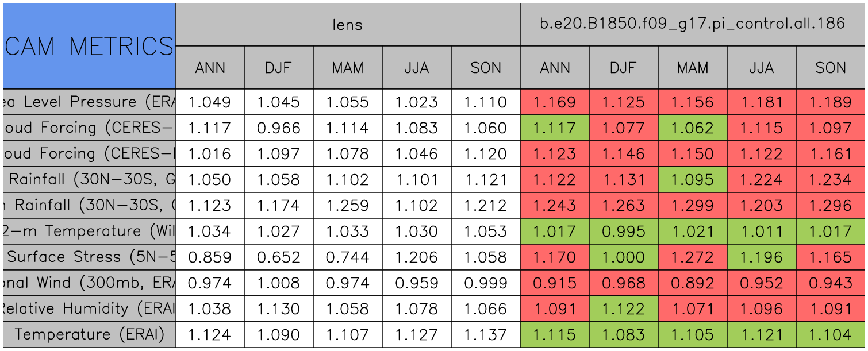
Task: Click the red cell showing 1.169
Action: [x=554, y=102]
